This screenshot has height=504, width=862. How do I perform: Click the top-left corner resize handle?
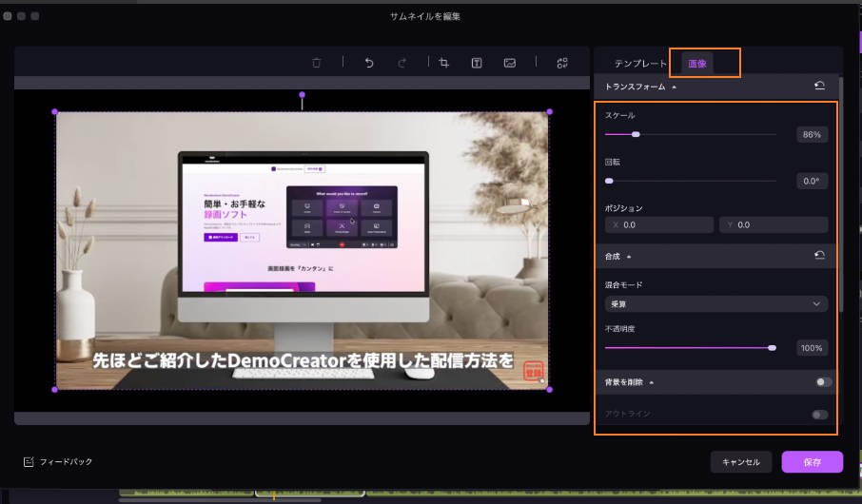click(54, 111)
